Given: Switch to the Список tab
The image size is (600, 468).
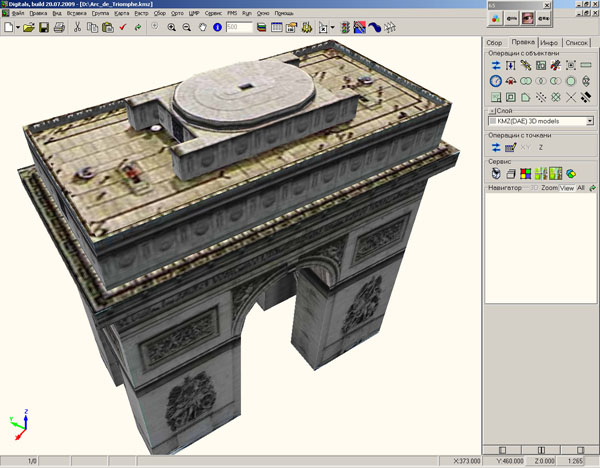Looking at the screenshot, I should click(577, 43).
